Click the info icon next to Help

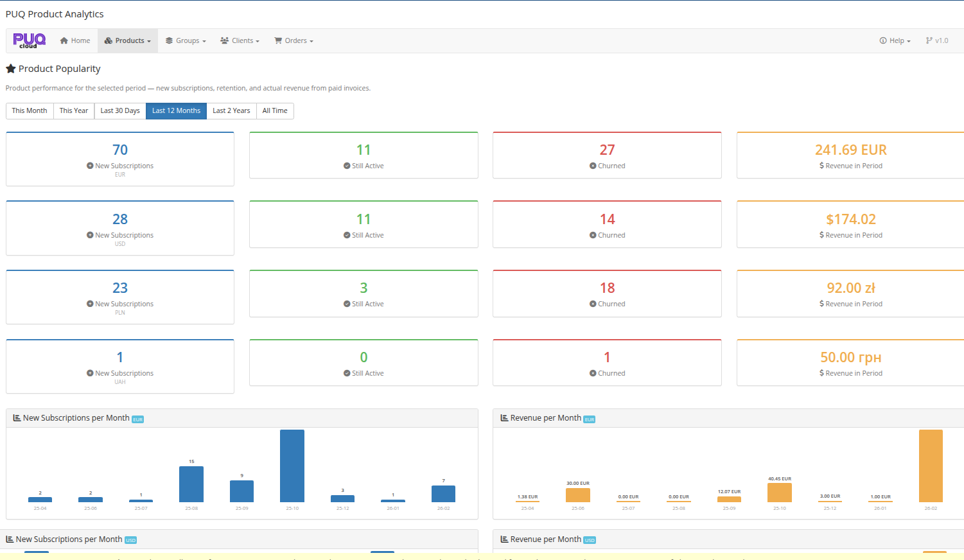point(882,40)
